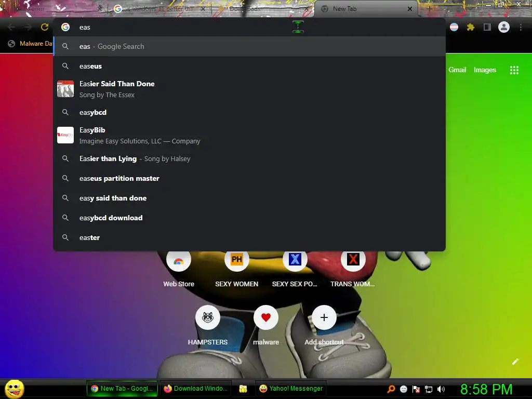Pick 'easeus partition master' suggestion
Image resolution: width=532 pixels, height=399 pixels.
[x=249, y=178]
